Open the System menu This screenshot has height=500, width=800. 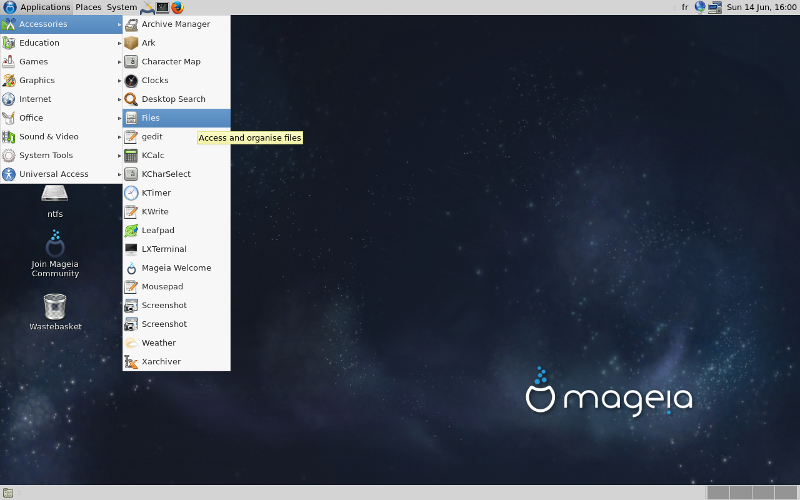[121, 7]
